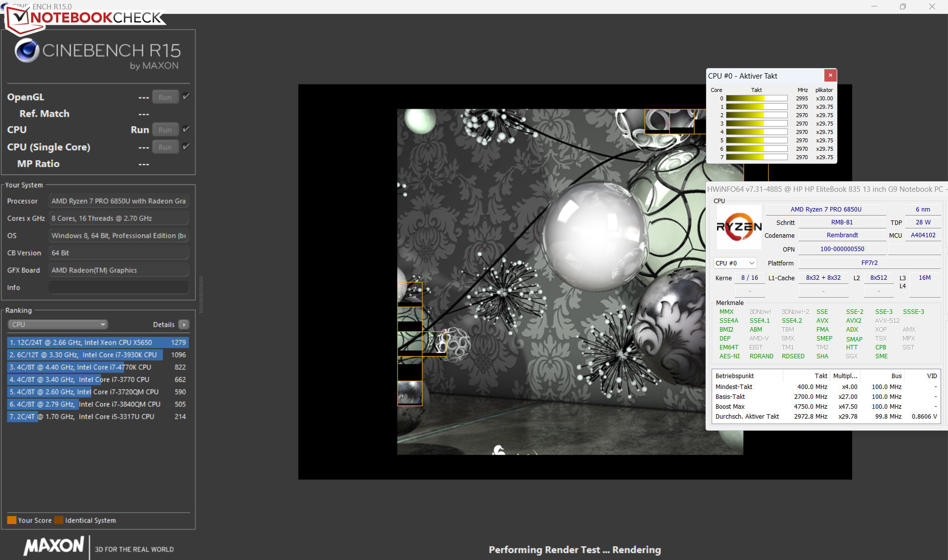Click the OpenGL Run button
This screenshot has height=560, width=948.
pyautogui.click(x=165, y=97)
